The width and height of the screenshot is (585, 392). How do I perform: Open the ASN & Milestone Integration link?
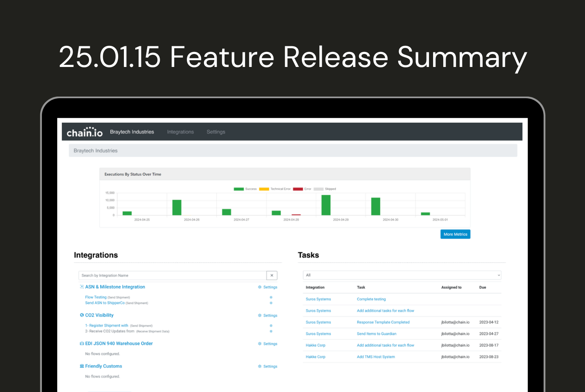[115, 287]
